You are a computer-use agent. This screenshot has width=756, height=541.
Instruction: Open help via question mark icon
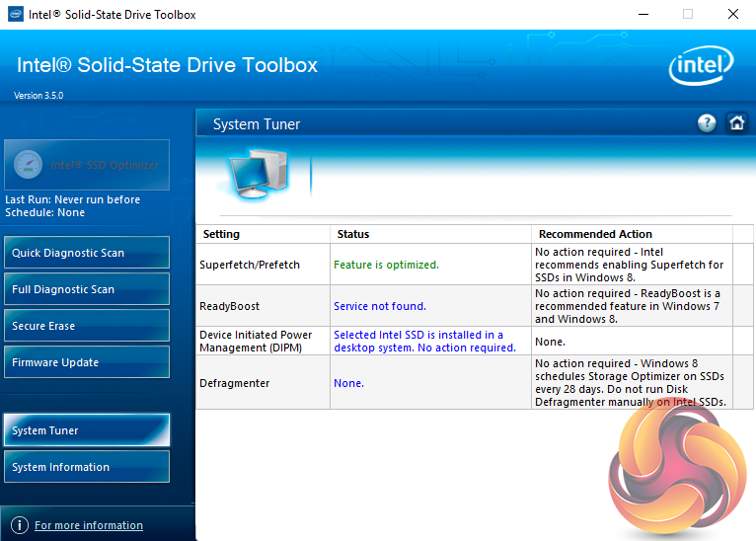[707, 123]
